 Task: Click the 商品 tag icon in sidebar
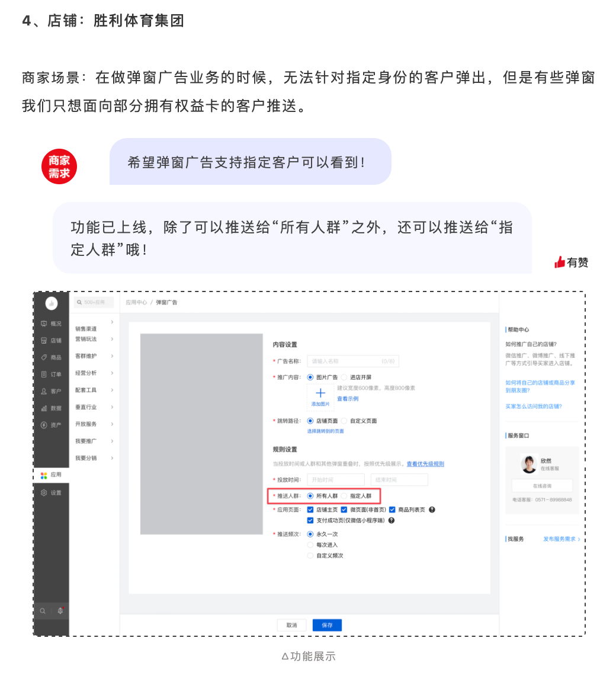point(44,357)
